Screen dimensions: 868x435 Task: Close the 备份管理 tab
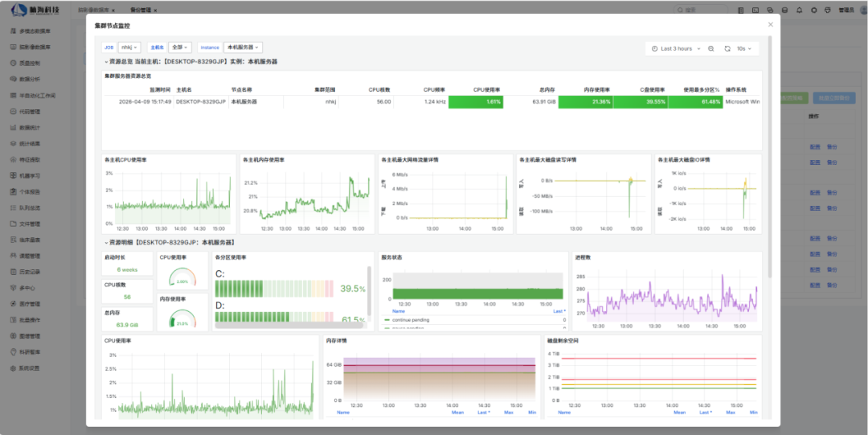click(x=156, y=10)
